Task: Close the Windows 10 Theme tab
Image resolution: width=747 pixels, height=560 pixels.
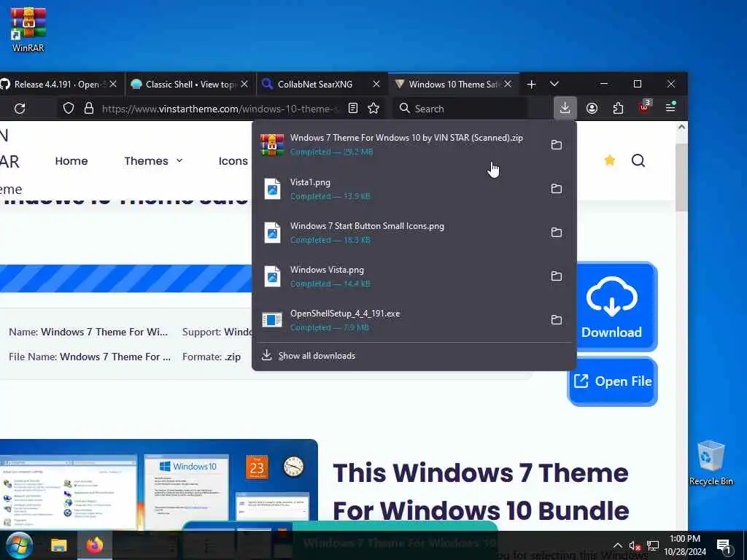Action: coord(508,85)
